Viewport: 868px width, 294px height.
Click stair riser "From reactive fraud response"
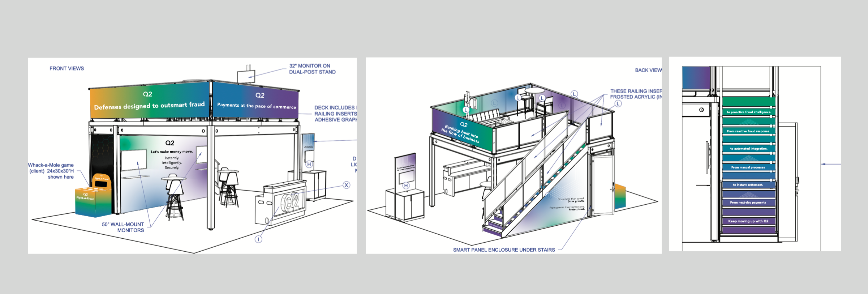coord(748,131)
